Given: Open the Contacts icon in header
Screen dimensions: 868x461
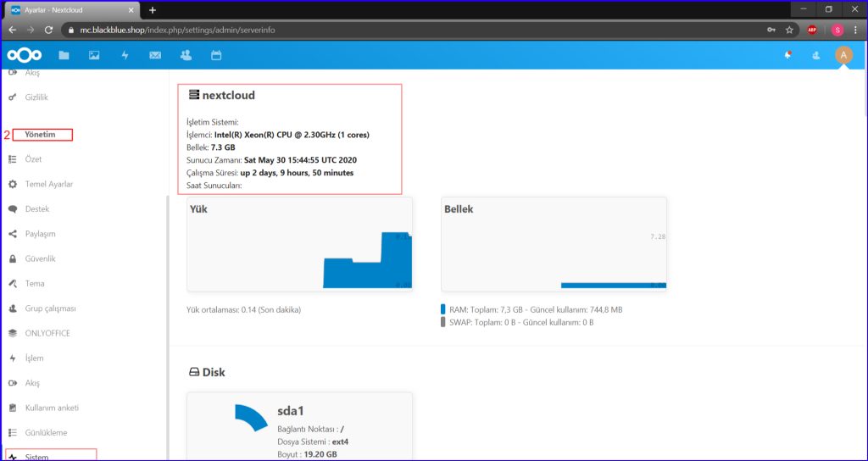Looking at the screenshot, I should click(186, 55).
